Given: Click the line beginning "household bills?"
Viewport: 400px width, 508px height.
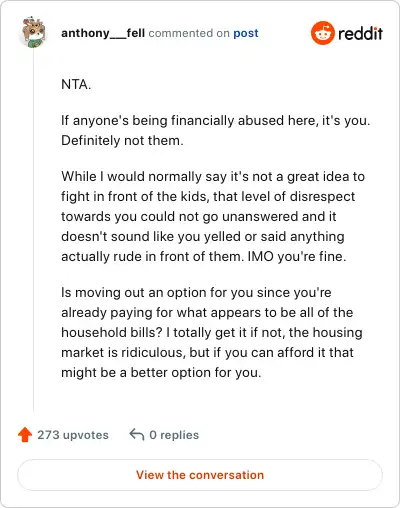Looking at the screenshot, I should pyautogui.click(x=212, y=332).
